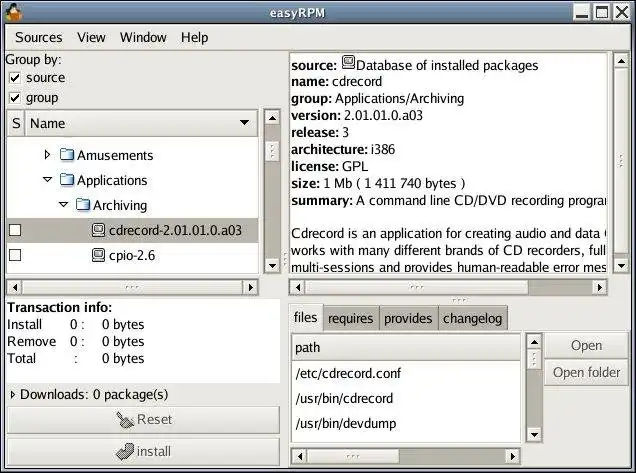Viewport: 636px width, 473px height.
Task: Click the install button
Action: coord(144,452)
